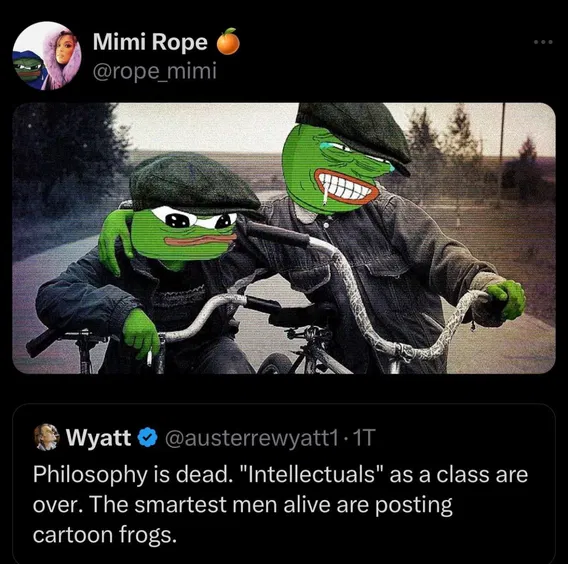The width and height of the screenshot is (568, 564).
Task: Open the @austerrewyatt1 handle
Action: (x=252, y=438)
